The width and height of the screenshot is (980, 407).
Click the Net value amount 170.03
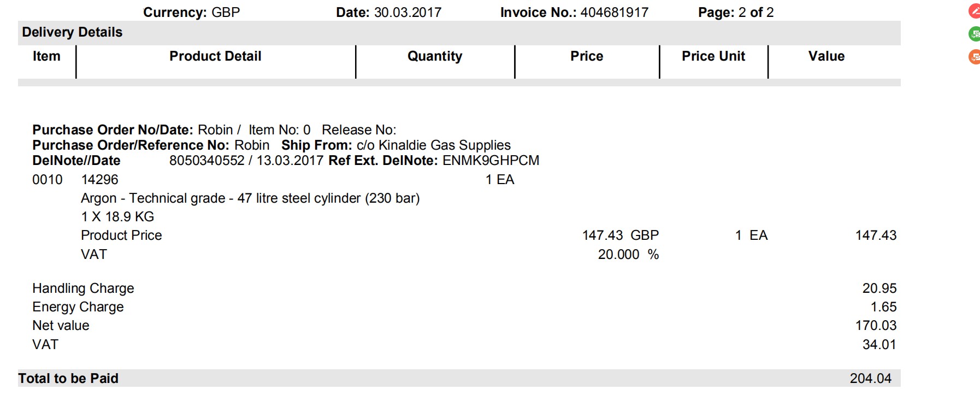[876, 326]
